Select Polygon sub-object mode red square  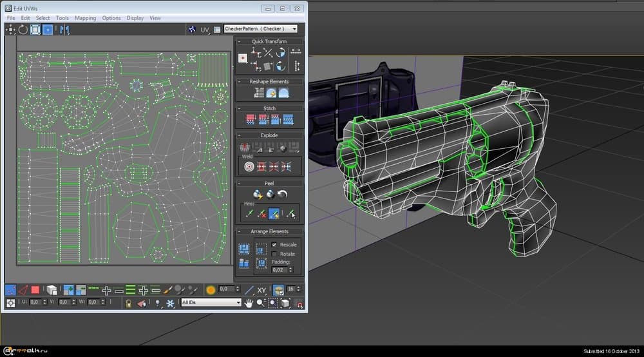pyautogui.click(x=35, y=290)
